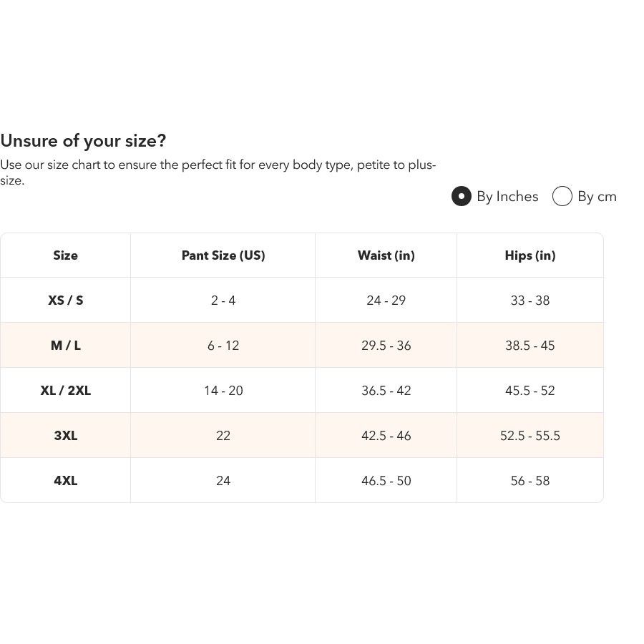Screen dimensions: 644x644
Task: Select the M / L size row label
Action: tap(65, 346)
